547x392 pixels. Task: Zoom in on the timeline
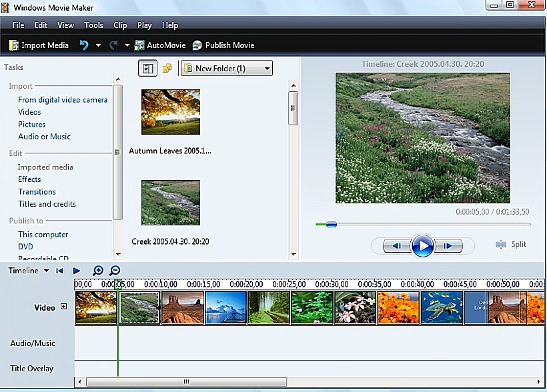tap(98, 271)
